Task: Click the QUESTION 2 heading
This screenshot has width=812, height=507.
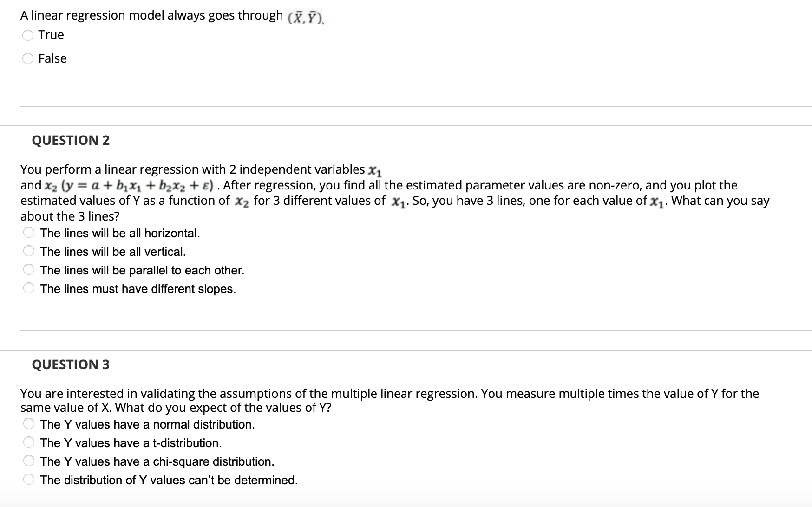Action: pyautogui.click(x=71, y=140)
